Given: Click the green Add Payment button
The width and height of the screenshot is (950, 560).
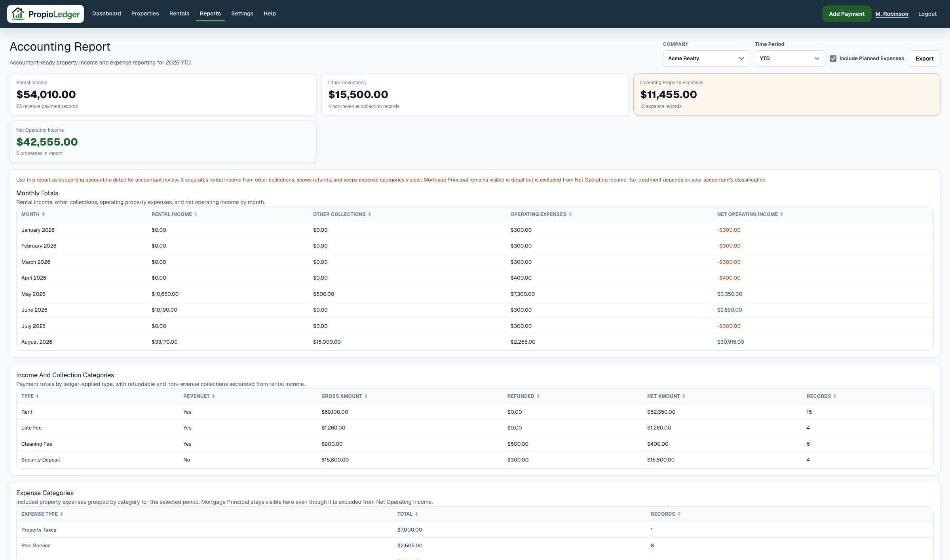Looking at the screenshot, I should click(847, 14).
